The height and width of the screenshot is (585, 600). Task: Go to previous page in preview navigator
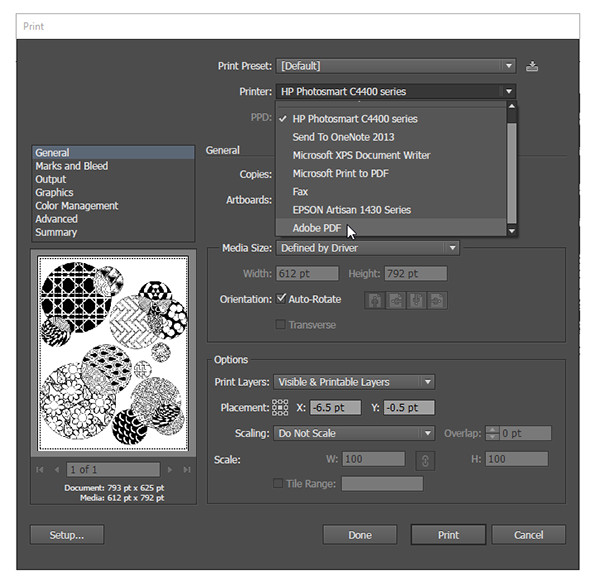[57, 469]
